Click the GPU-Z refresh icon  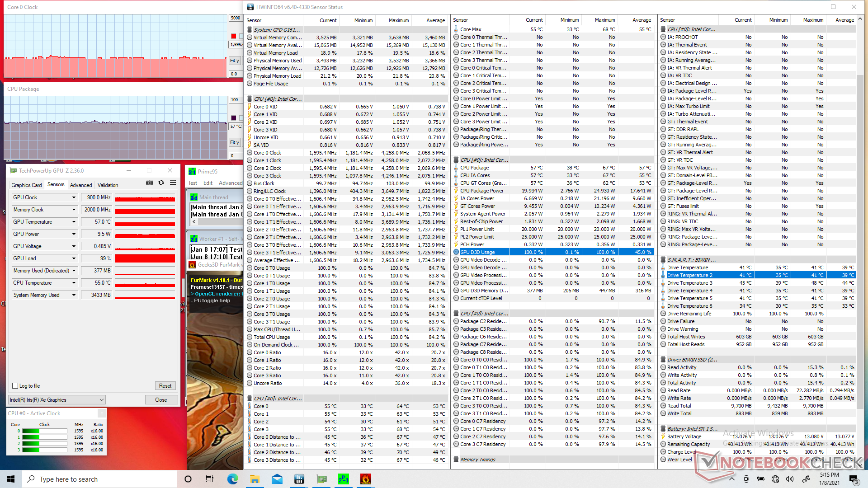[161, 183]
